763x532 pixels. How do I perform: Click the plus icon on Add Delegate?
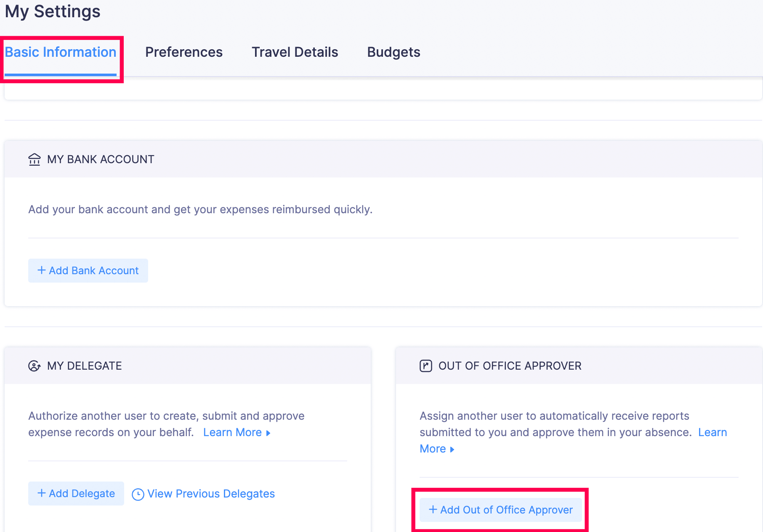point(42,493)
